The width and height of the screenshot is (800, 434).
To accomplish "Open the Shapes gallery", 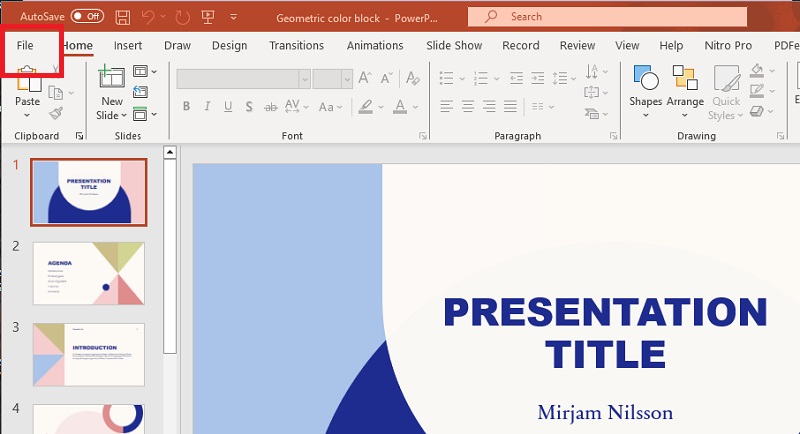I will click(645, 92).
